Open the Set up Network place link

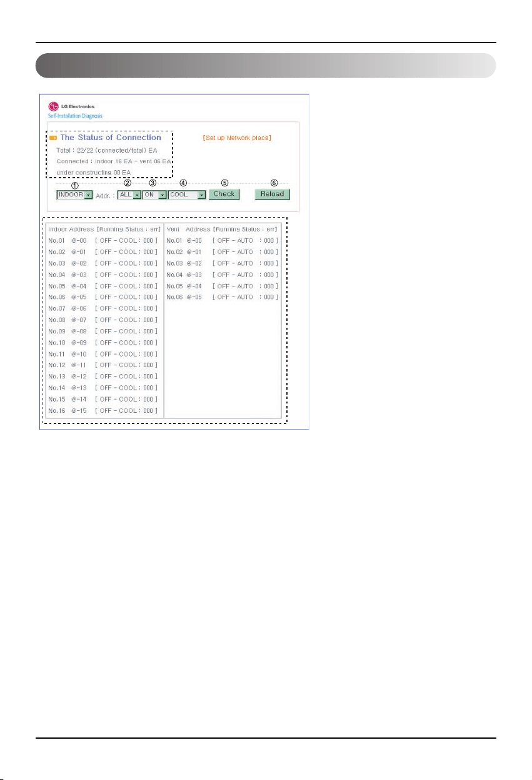(x=237, y=138)
